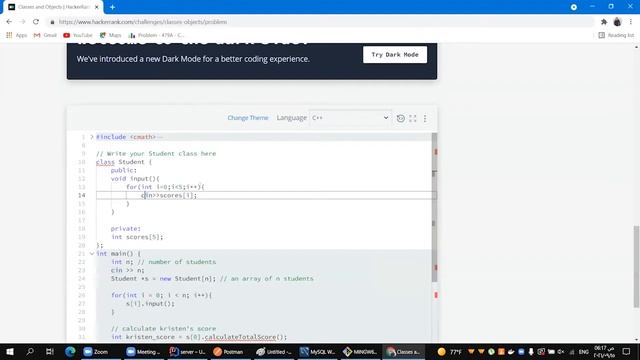Switch to Chrome Classes taskbar window
This screenshot has height=360, width=640.
pyautogui.click(x=404, y=351)
